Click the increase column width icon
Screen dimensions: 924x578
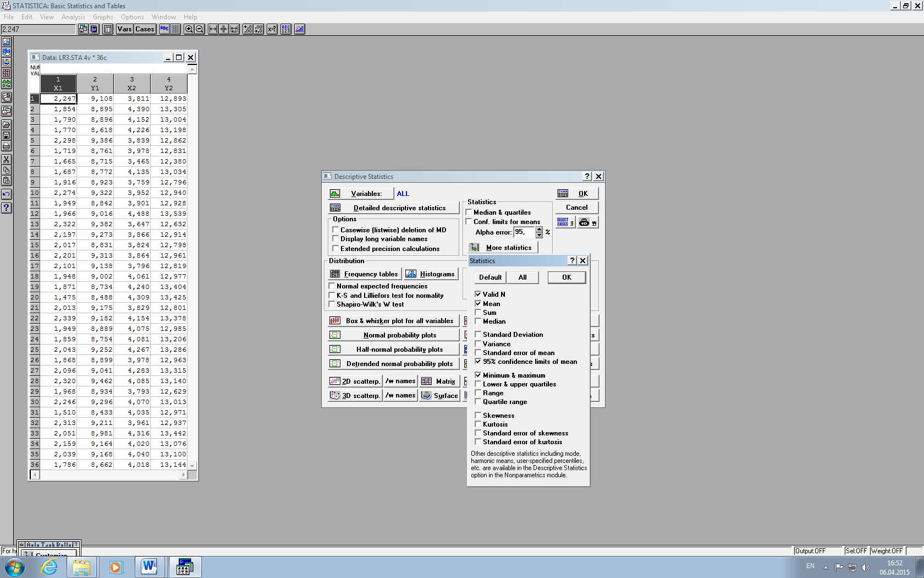[213, 29]
